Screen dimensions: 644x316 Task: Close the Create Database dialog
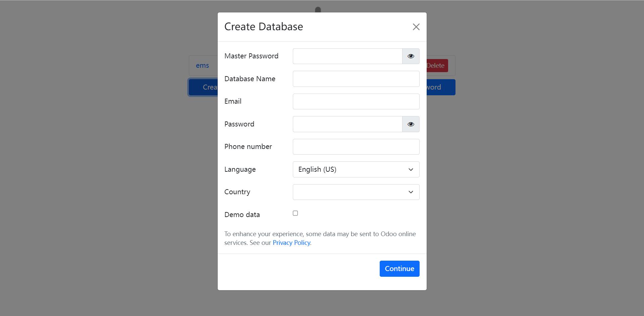[416, 27]
